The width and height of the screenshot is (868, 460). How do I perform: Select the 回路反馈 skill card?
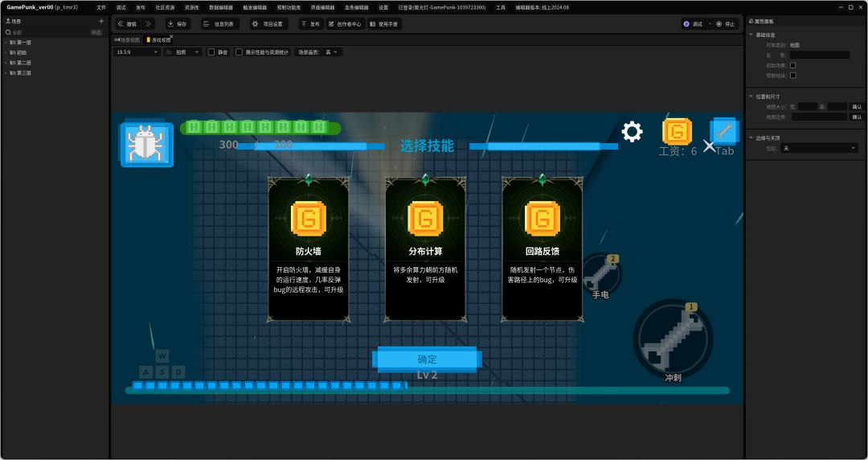pos(542,248)
